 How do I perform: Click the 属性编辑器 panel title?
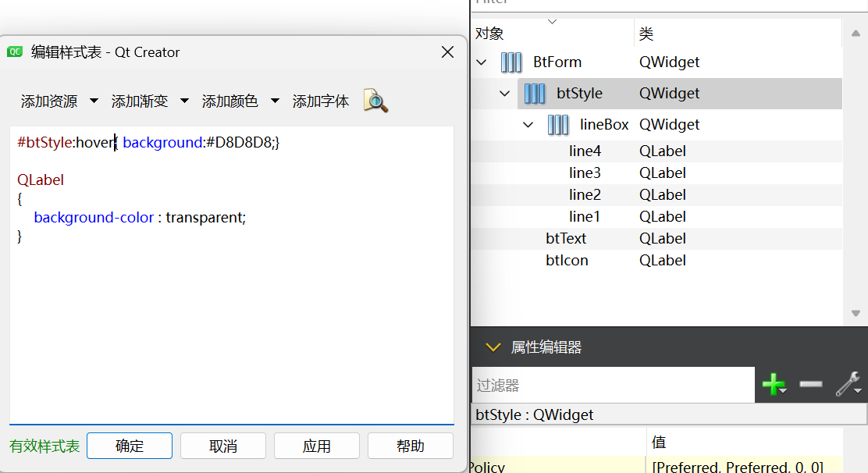tap(546, 347)
